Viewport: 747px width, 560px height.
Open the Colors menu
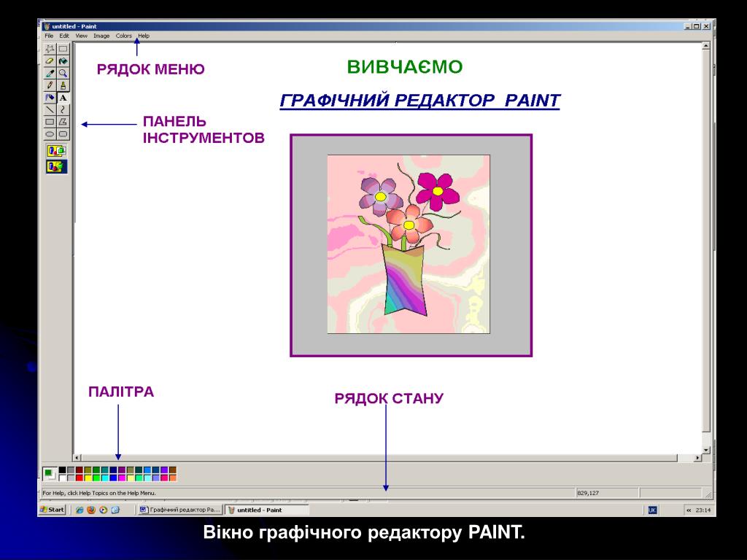(x=124, y=36)
